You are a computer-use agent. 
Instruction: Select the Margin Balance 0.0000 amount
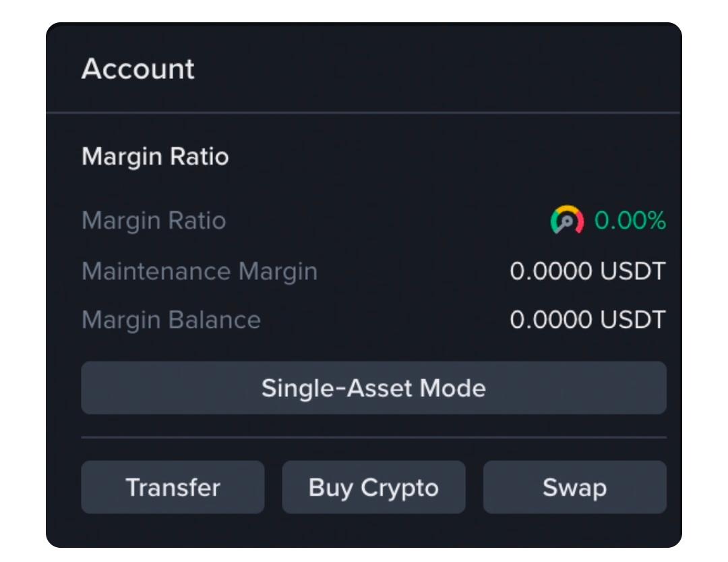pyautogui.click(x=551, y=320)
